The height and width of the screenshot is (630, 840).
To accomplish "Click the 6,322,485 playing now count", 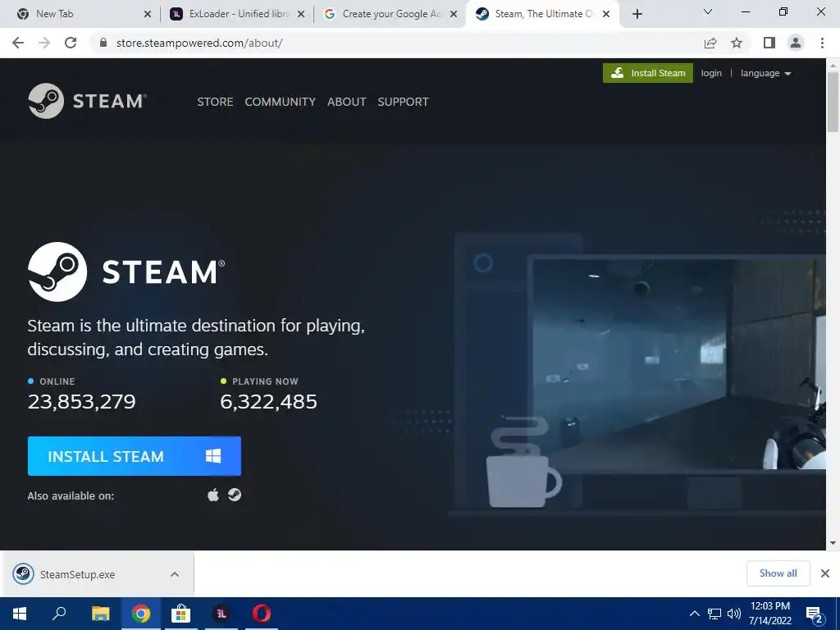I will click(268, 402).
